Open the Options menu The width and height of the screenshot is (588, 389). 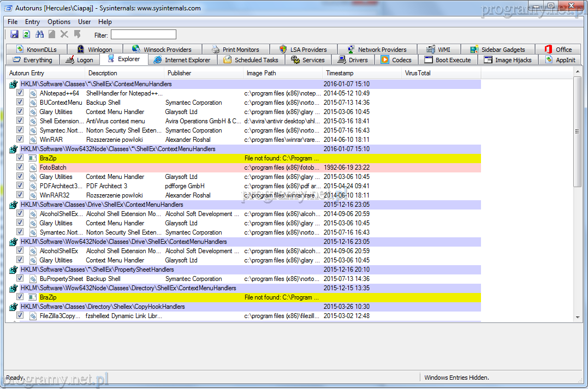click(x=59, y=22)
